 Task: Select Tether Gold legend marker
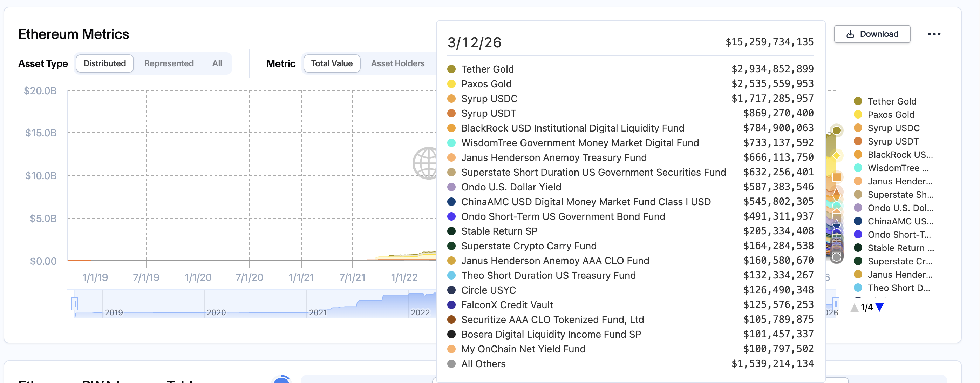pos(858,101)
